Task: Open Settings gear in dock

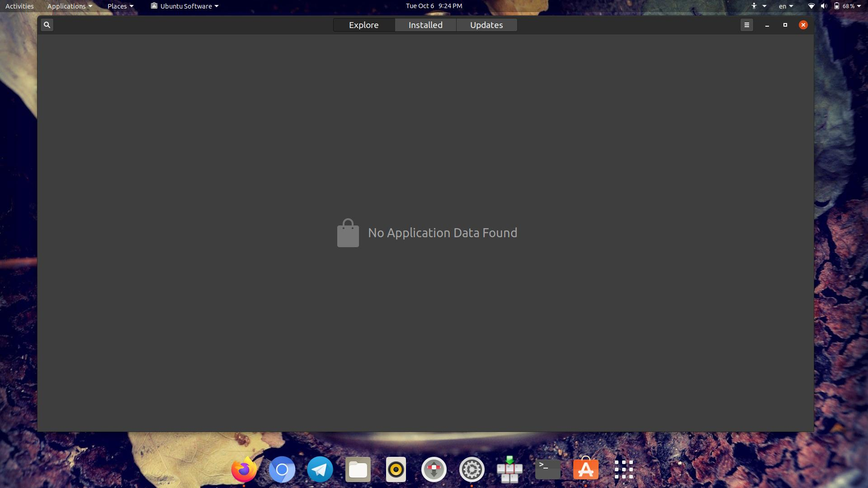Action: click(x=472, y=470)
